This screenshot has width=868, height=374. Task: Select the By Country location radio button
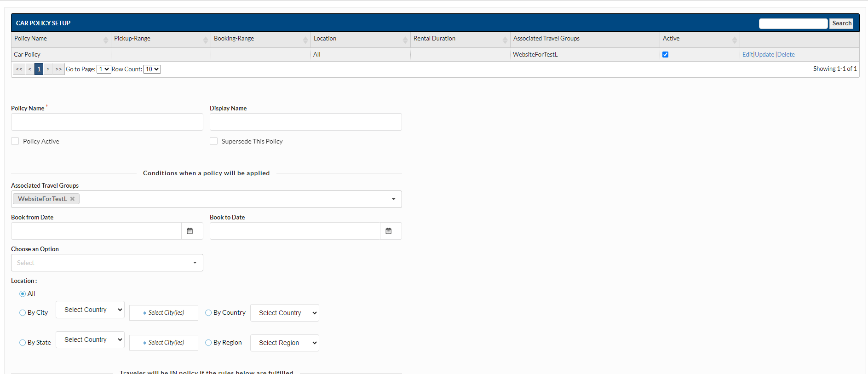point(208,312)
